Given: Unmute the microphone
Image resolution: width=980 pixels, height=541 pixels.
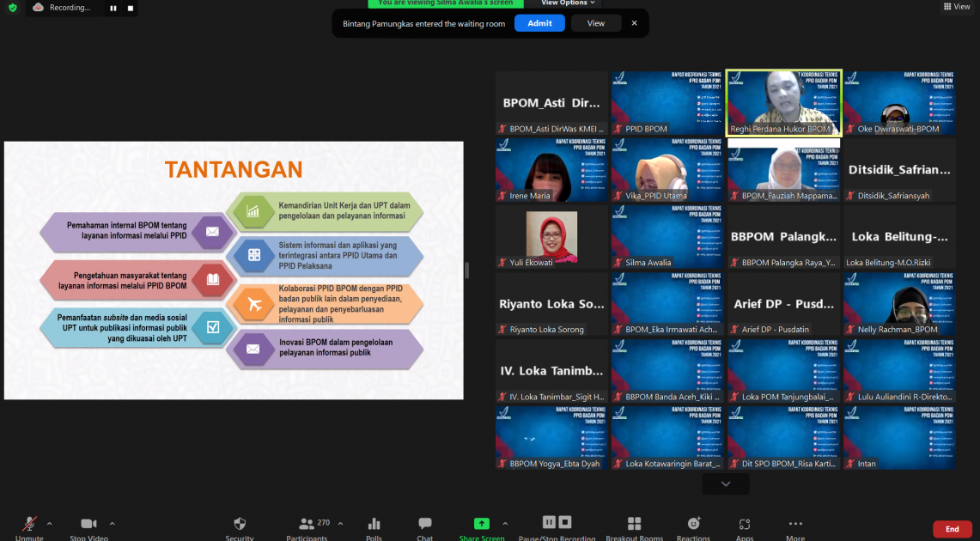Looking at the screenshot, I should 29,526.
